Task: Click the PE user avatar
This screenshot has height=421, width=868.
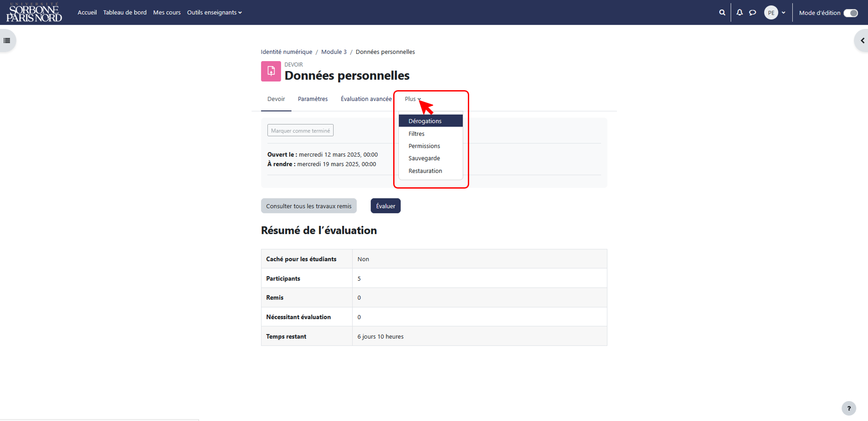Action: click(771, 13)
